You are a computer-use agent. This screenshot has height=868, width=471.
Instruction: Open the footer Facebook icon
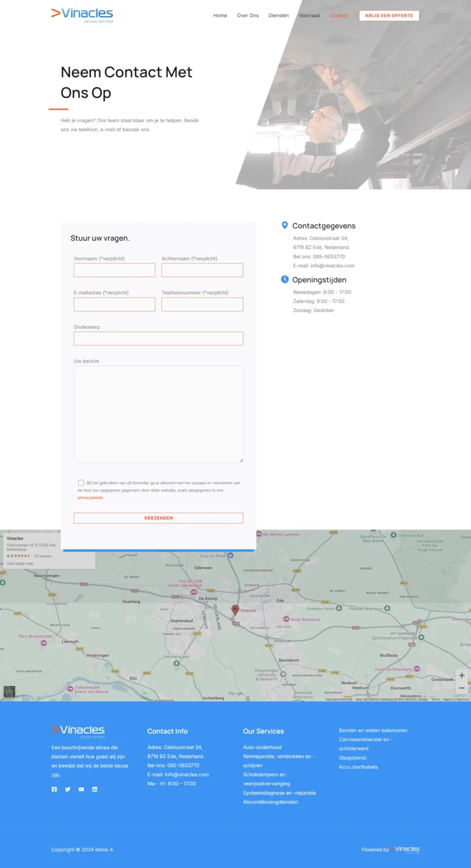(x=54, y=789)
